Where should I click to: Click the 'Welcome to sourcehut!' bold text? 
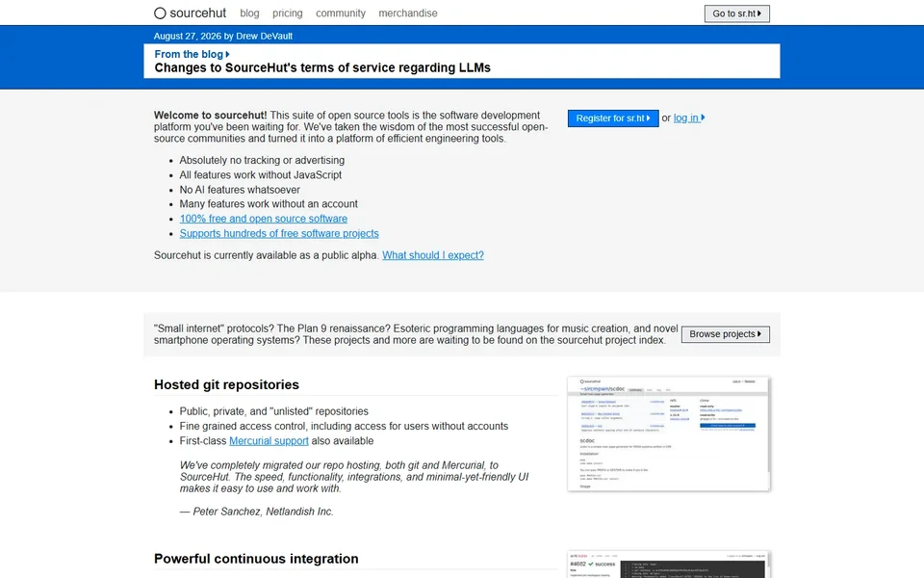211,116
